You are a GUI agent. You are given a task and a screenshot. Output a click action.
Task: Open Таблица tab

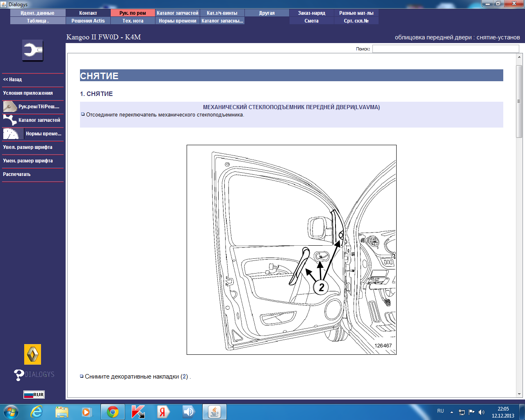tap(38, 21)
